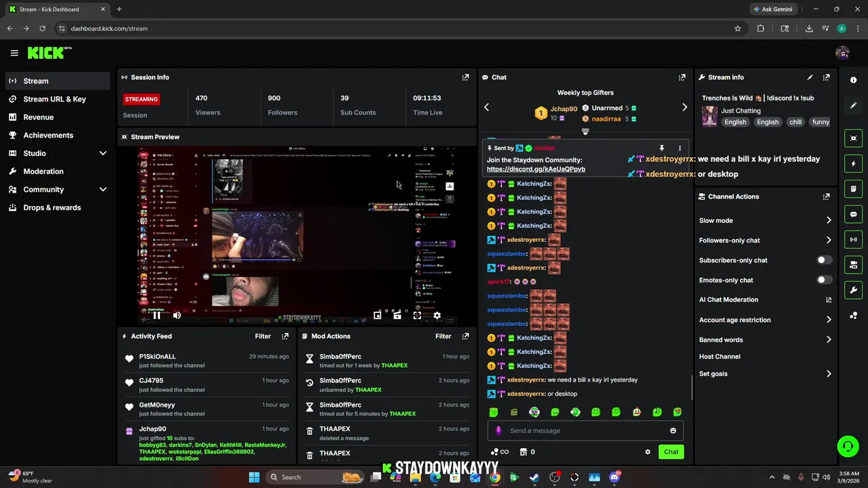Toggle the mod actions note widget in rail

853,188
